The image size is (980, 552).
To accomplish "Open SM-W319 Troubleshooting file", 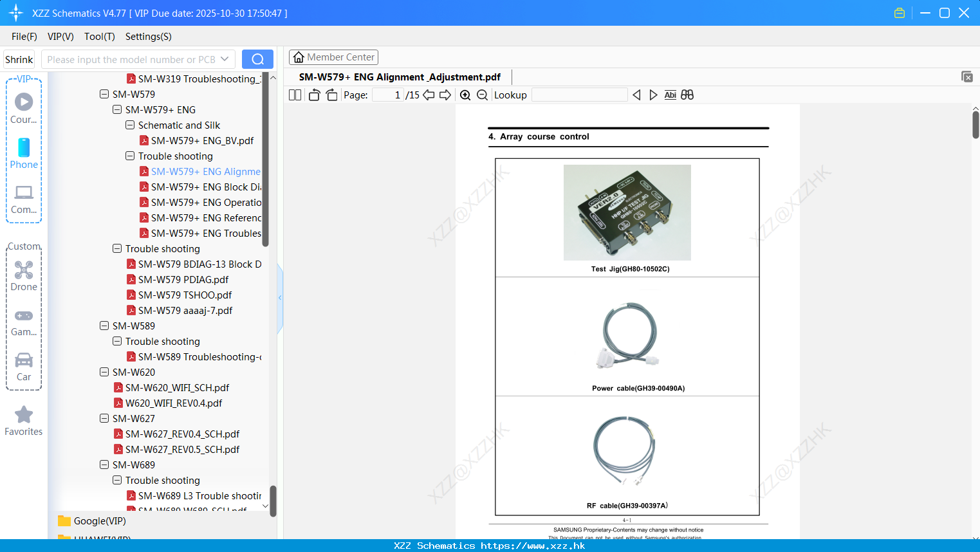I will 194,78.
